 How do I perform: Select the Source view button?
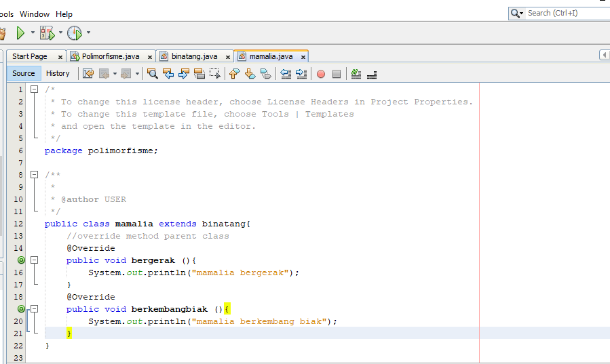(x=24, y=73)
